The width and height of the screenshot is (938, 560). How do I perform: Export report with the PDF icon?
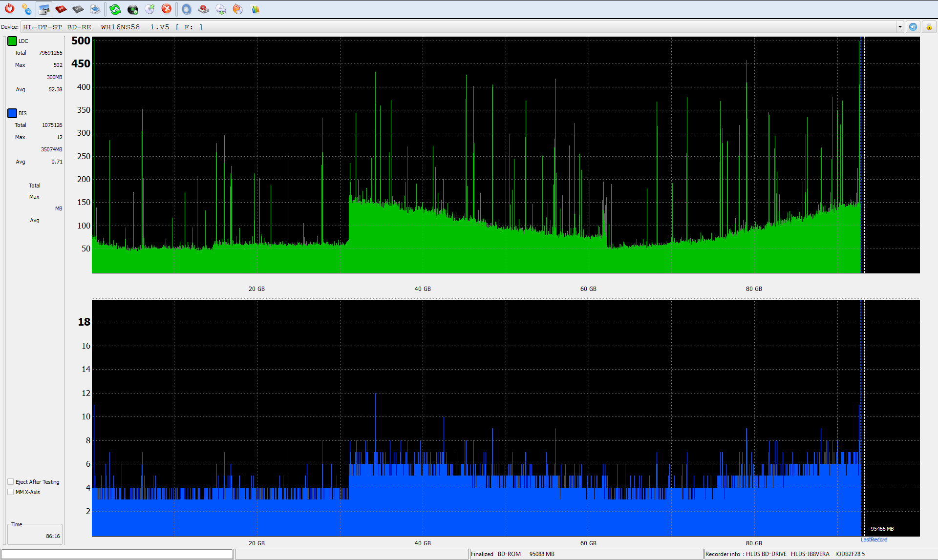[61, 9]
